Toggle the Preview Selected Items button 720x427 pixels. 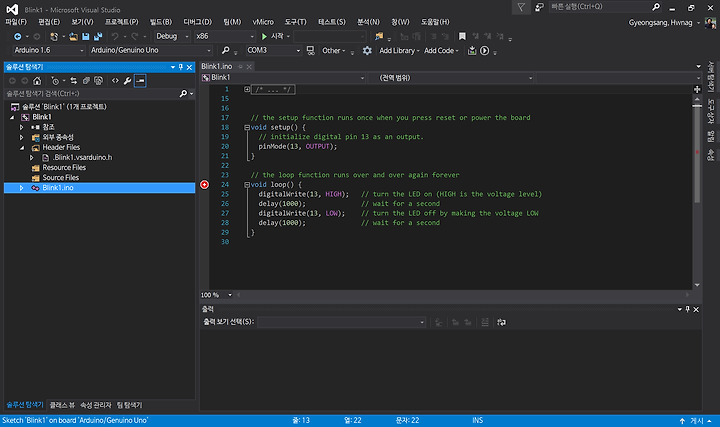140,80
